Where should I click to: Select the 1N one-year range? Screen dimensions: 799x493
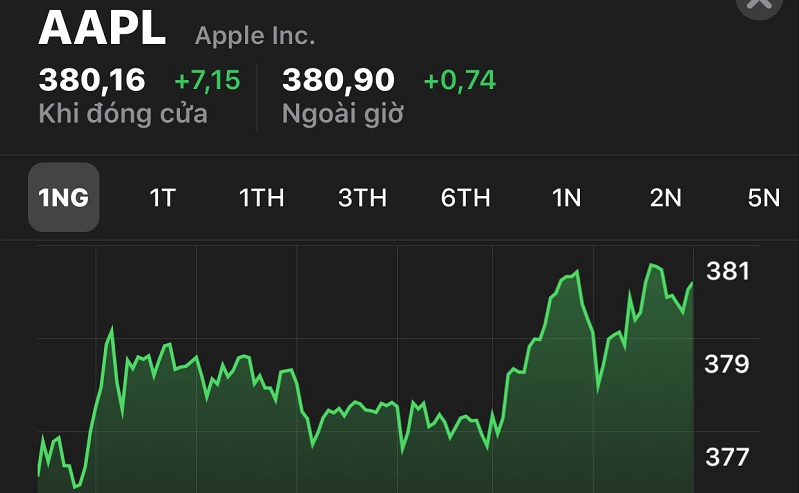pos(566,197)
